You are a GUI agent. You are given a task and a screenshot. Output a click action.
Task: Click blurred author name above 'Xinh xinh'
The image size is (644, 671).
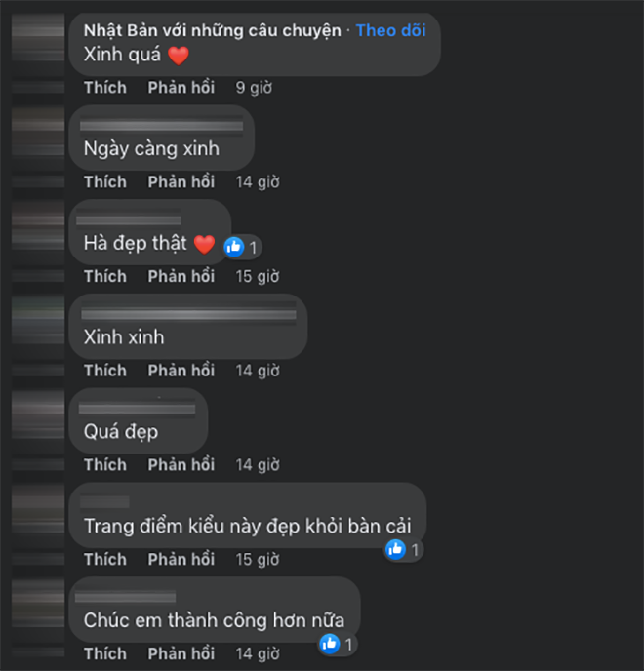coord(189,314)
